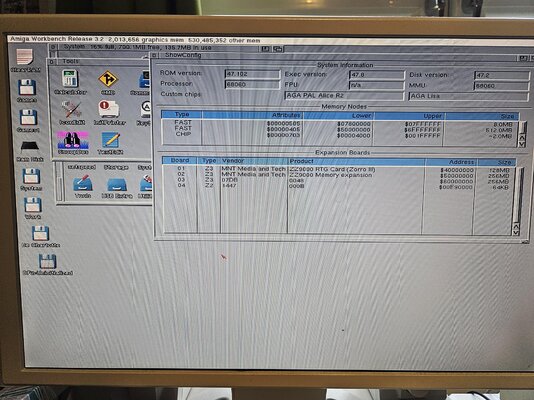534x400 pixels.
Task: Click the FPU field showing n/a
Action: click(x=377, y=85)
